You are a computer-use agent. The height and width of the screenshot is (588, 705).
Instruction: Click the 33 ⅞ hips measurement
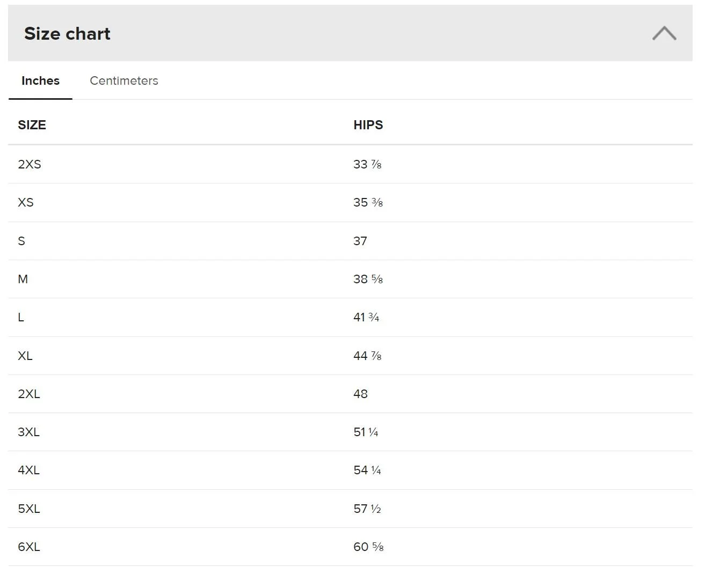pyautogui.click(x=367, y=164)
